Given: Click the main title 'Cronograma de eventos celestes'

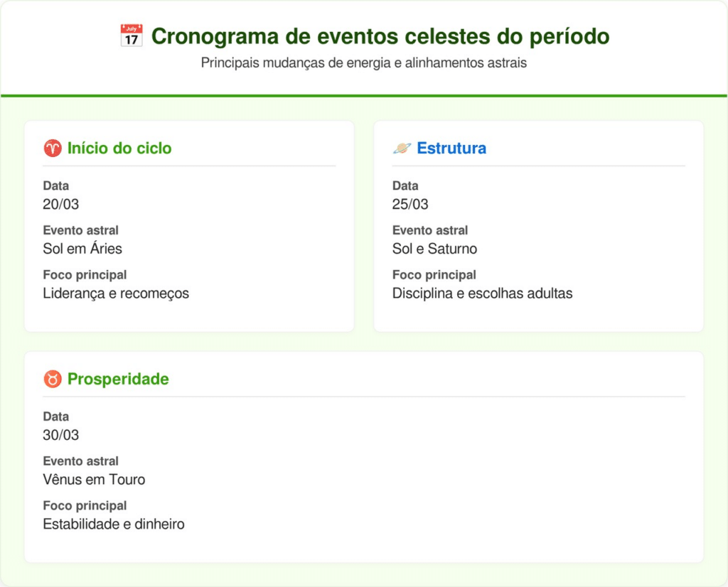Looking at the screenshot, I should click(380, 36).
